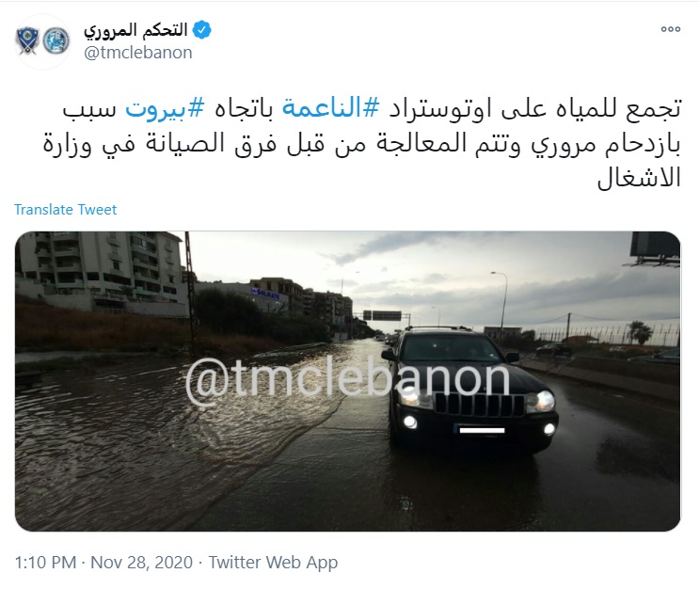The image size is (700, 589).
Task: Open the tweet's three-dot more options menu
Action: [671, 29]
